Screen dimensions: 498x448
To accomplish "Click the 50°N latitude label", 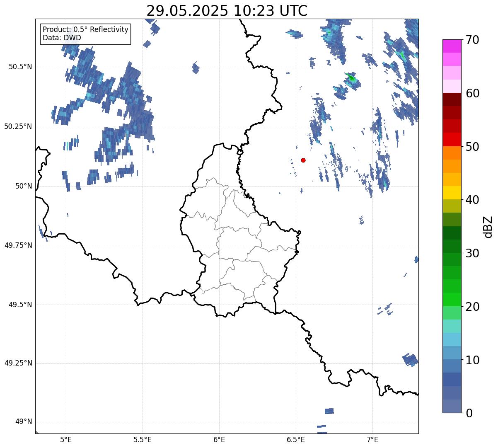I will coord(23,186).
